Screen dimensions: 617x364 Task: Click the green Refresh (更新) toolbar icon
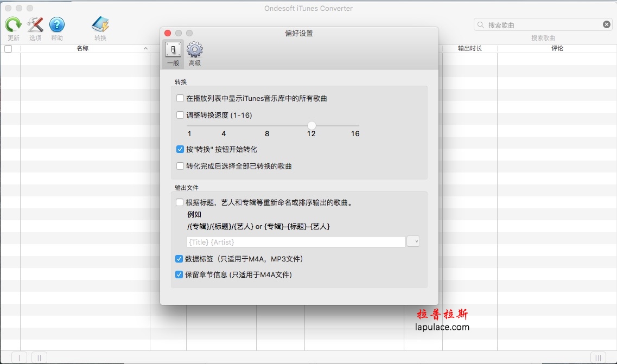click(13, 25)
